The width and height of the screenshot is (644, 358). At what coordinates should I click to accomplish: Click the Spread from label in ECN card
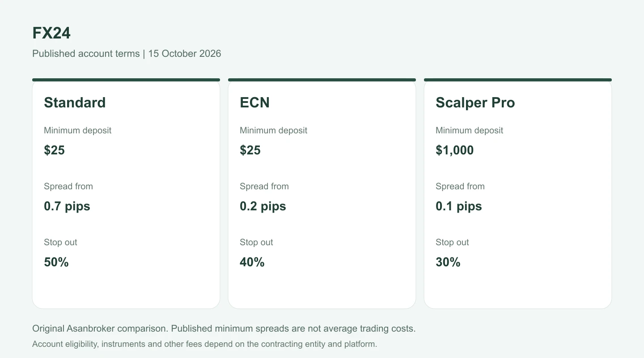264,186
